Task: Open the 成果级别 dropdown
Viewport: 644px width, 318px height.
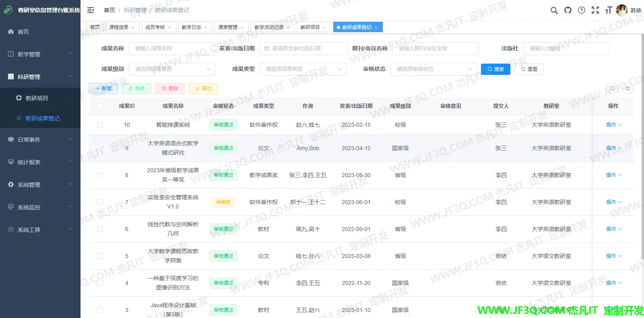Action: coord(172,69)
